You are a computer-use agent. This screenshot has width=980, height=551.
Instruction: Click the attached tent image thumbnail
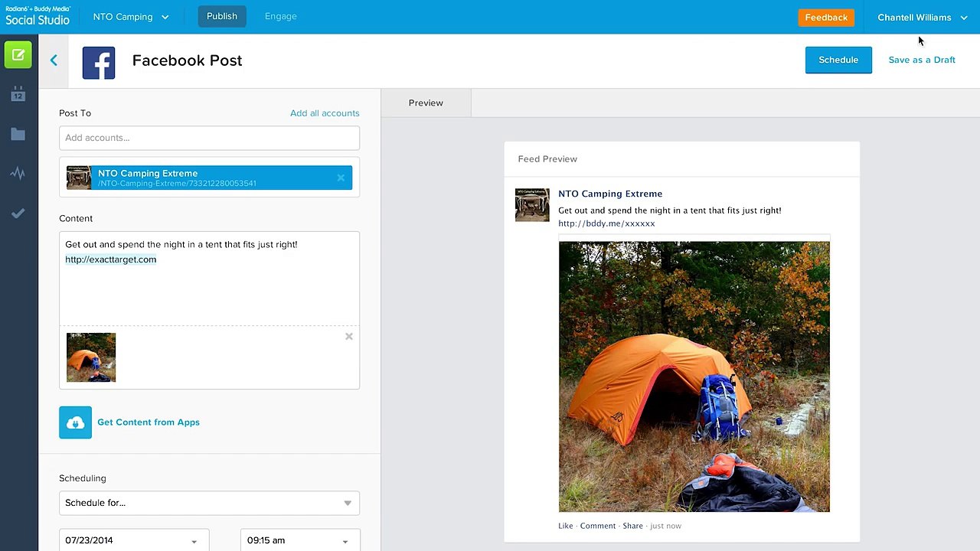point(91,357)
